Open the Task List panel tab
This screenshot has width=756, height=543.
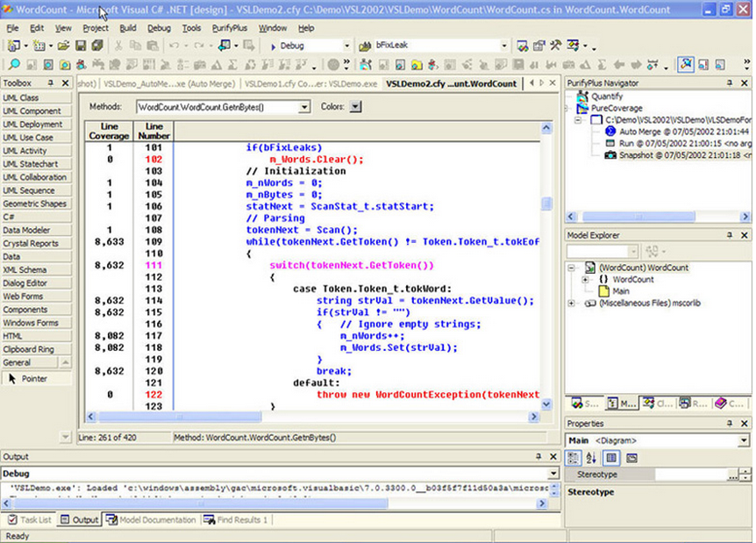(29, 520)
